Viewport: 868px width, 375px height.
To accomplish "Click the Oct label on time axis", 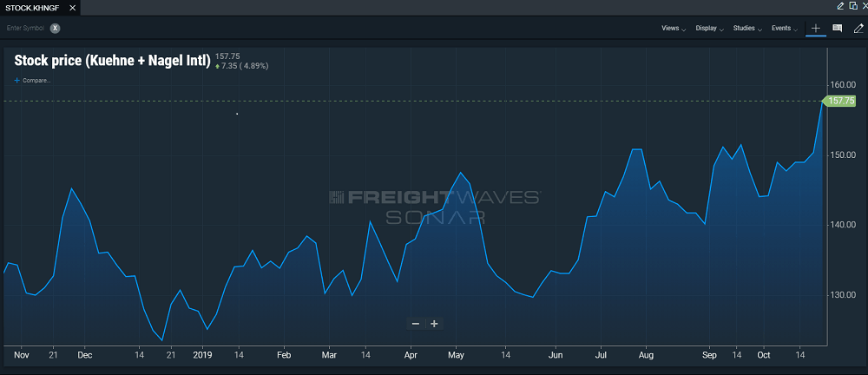I will coord(764,354).
